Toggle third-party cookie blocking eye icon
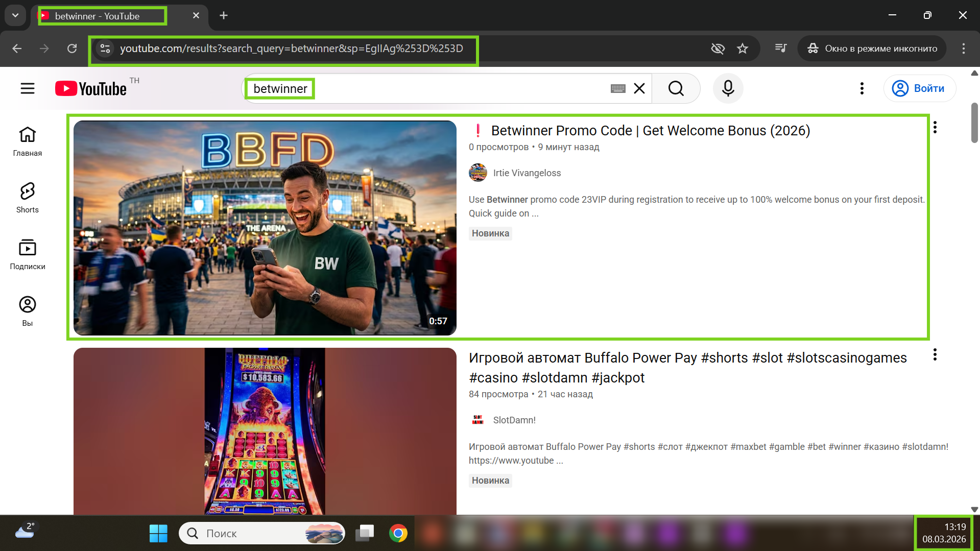Image resolution: width=980 pixels, height=551 pixels. [x=718, y=49]
